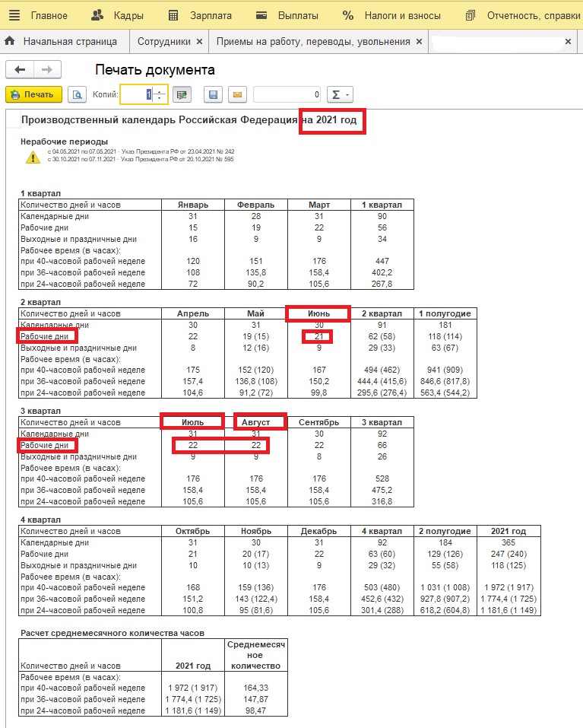583x728 pixels.
Task: Click November working days cell 20 (17)
Action: [256, 554]
